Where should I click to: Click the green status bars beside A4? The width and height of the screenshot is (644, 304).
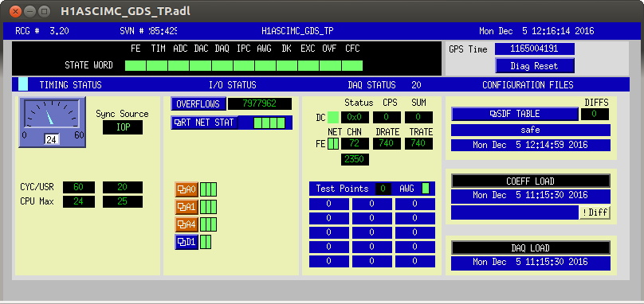coord(208,224)
